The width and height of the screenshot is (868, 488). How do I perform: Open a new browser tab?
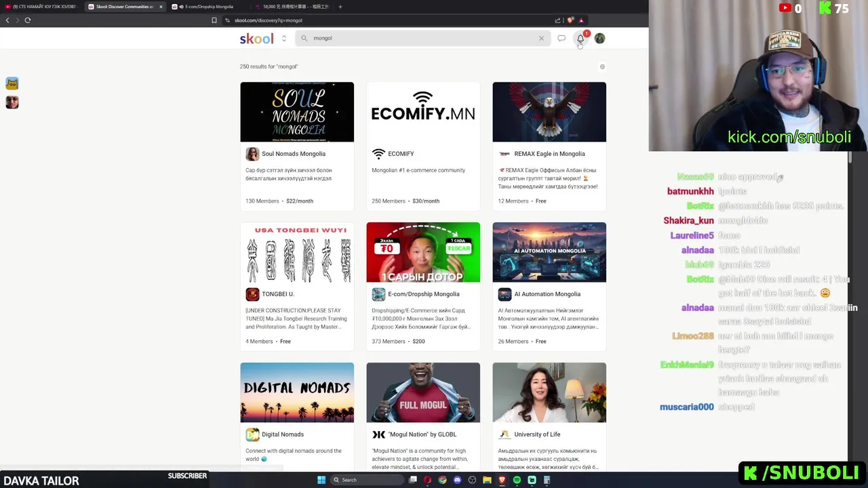(x=340, y=7)
